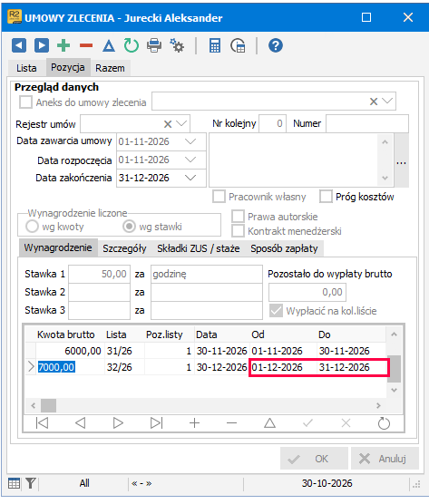
Task: Click the table view icon in status bar
Action: coord(14,483)
